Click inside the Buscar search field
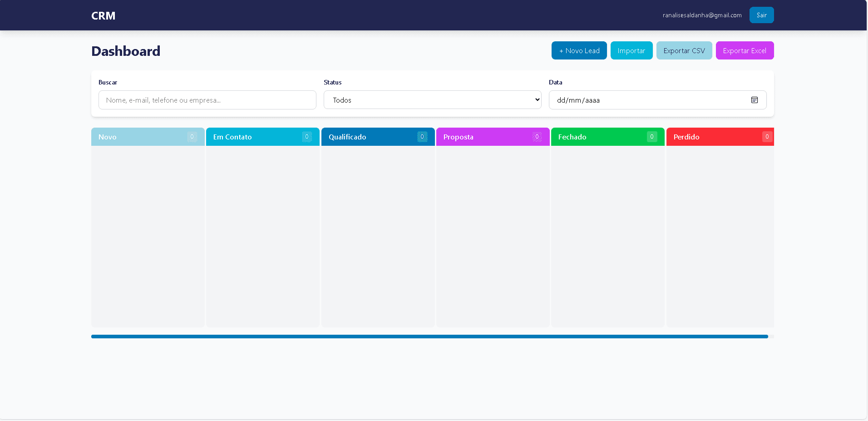This screenshot has width=868, height=421. [207, 100]
